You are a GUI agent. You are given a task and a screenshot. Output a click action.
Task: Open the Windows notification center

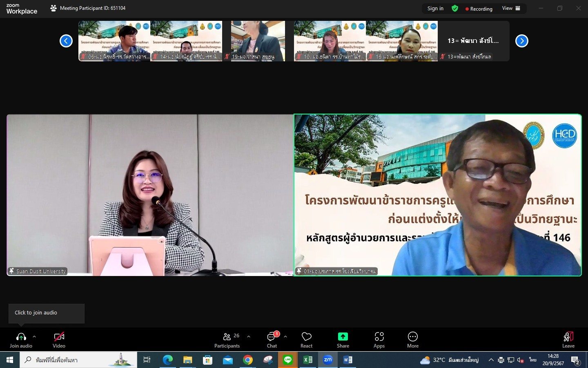tap(576, 360)
